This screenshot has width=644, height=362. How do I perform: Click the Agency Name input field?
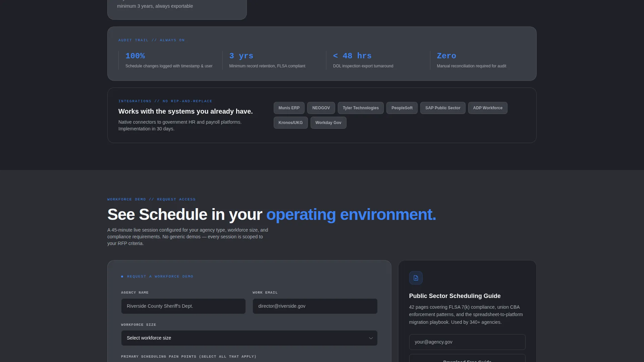point(183,306)
